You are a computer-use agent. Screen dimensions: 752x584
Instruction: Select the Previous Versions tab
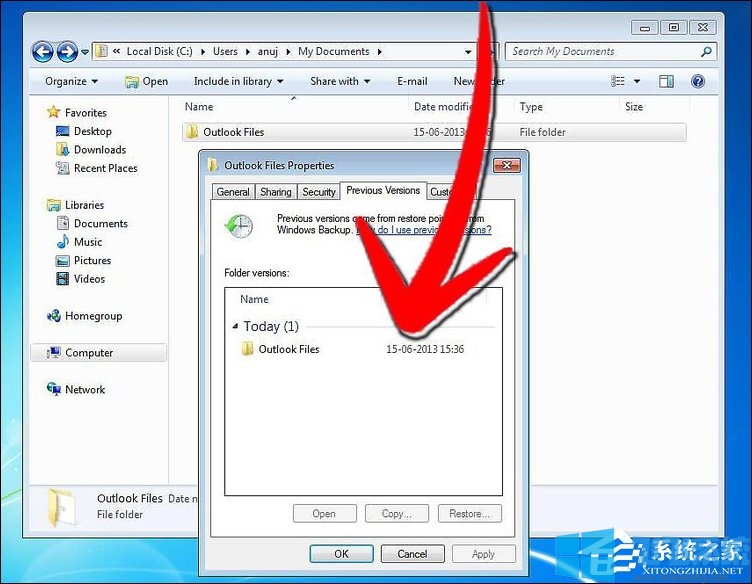(x=383, y=190)
